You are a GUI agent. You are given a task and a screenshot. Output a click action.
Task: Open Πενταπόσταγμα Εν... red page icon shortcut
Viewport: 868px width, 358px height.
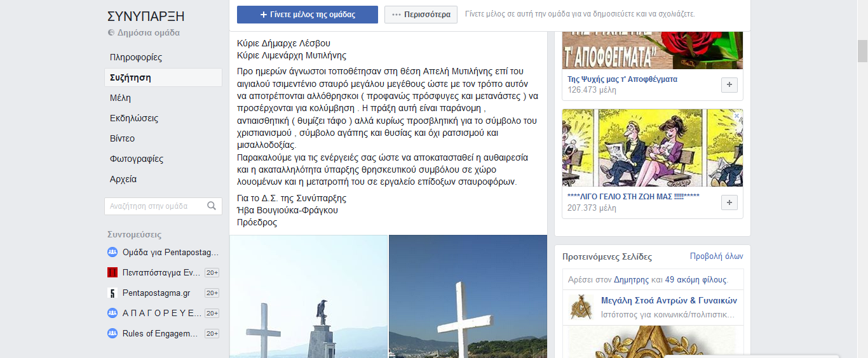point(112,272)
